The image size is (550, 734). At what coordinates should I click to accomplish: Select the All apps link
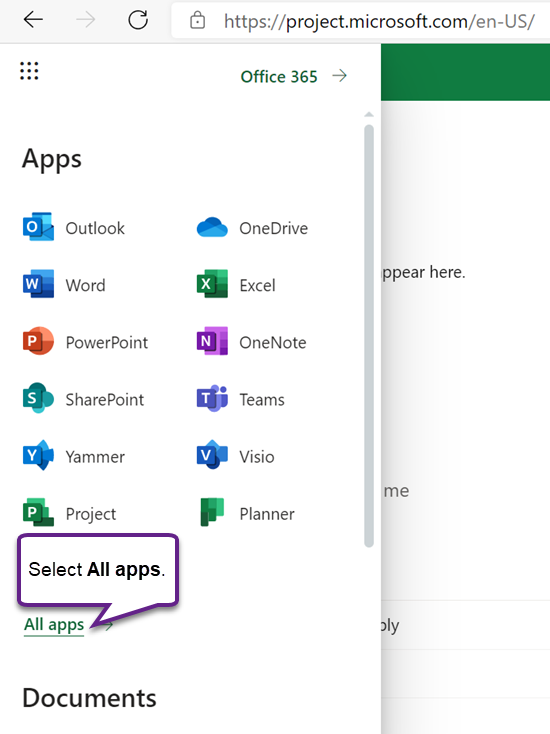pos(54,625)
